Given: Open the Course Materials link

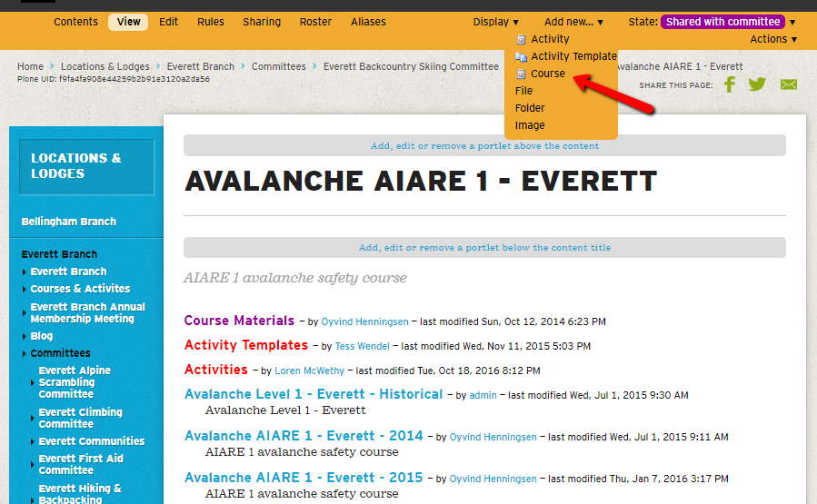Looking at the screenshot, I should [x=239, y=321].
